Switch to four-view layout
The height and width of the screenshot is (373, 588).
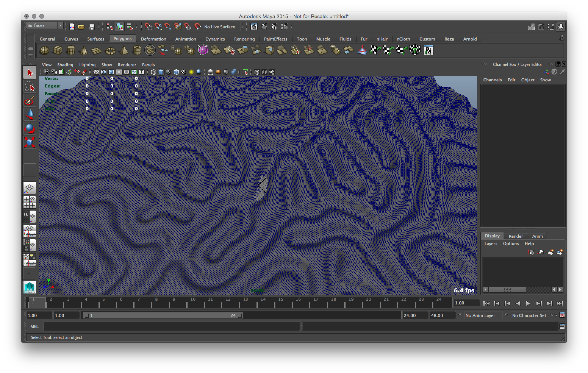coord(30,202)
